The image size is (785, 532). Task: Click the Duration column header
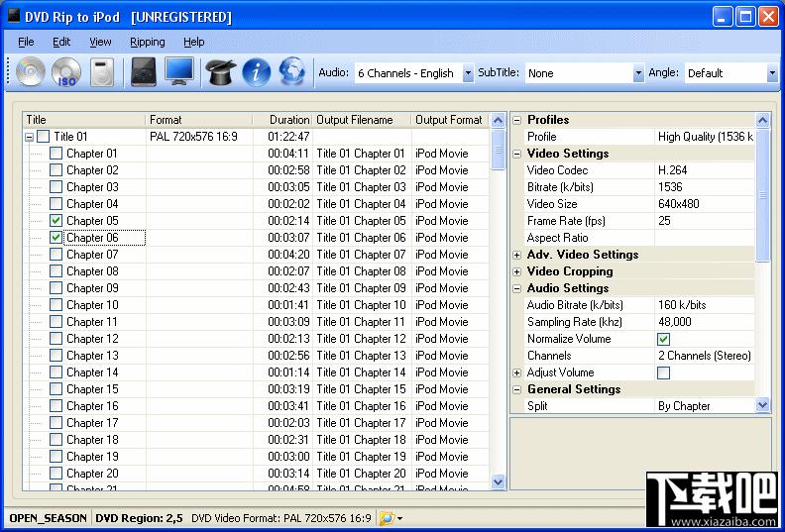[282, 120]
